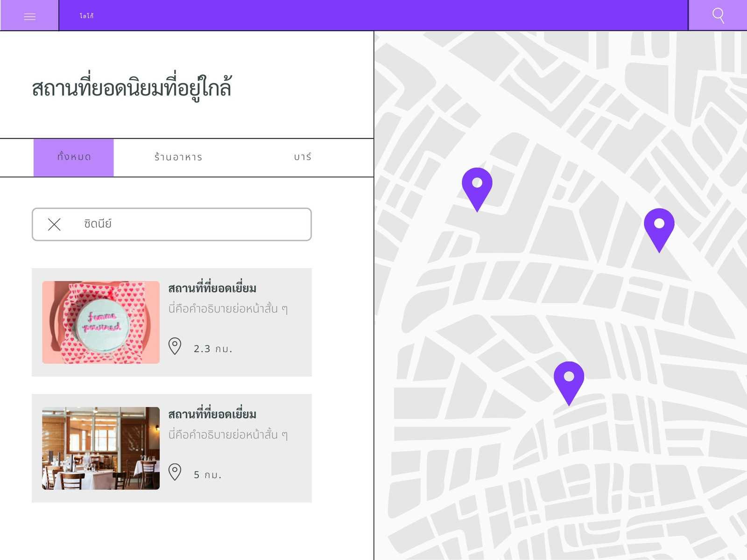Screen dimensions: 747x560
Task: Click the heading สถานที่ยอดนิยมที่อยู่ใกล้
Action: click(x=132, y=87)
